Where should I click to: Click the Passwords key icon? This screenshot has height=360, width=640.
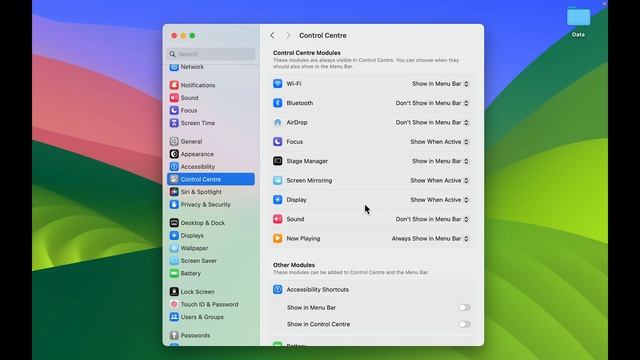point(174,336)
